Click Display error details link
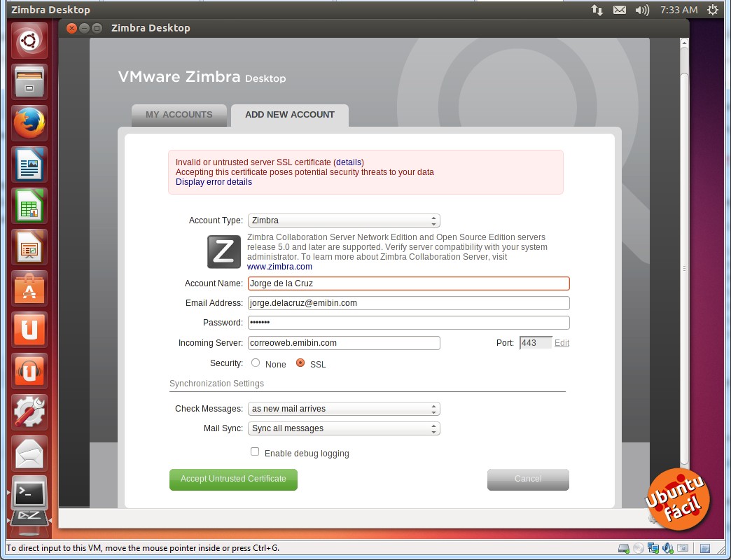The image size is (731, 560). pos(214,182)
